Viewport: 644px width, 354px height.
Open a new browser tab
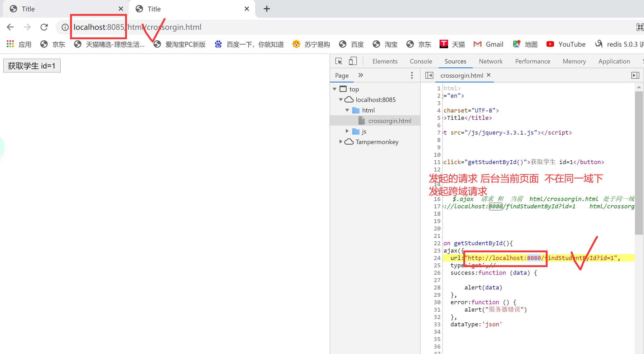pos(267,9)
